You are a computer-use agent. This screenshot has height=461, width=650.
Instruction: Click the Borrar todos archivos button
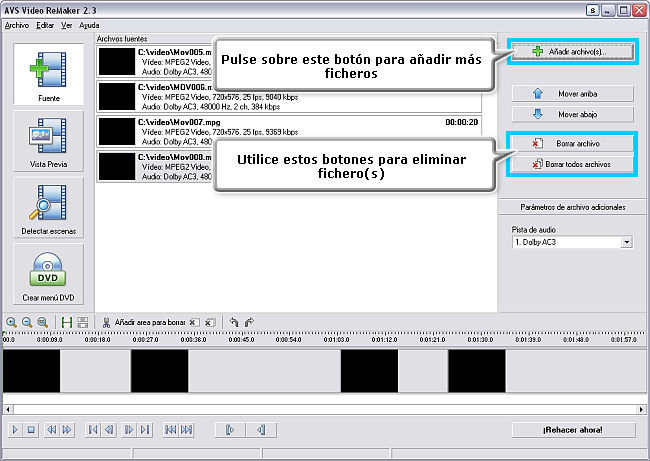572,164
